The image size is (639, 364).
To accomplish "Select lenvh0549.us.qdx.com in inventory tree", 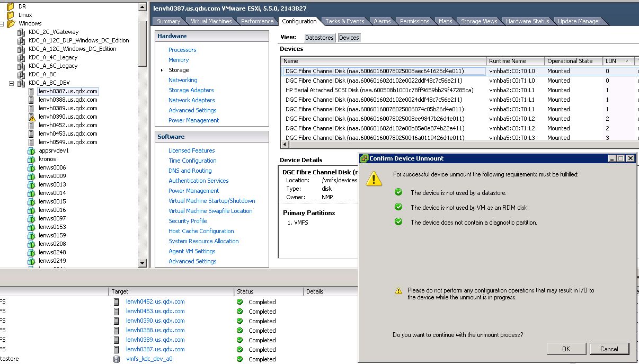I will (68, 142).
